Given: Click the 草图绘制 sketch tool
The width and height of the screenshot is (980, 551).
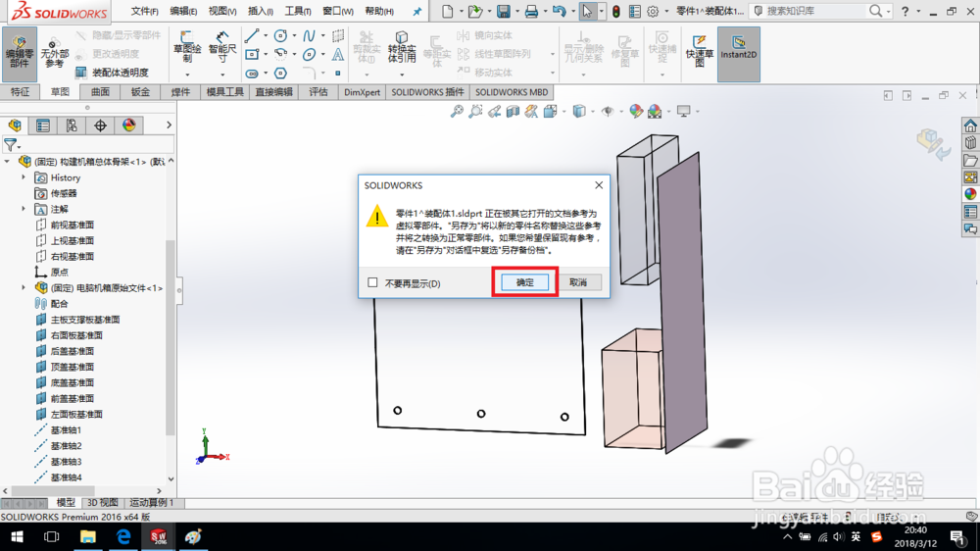Looking at the screenshot, I should [x=187, y=47].
